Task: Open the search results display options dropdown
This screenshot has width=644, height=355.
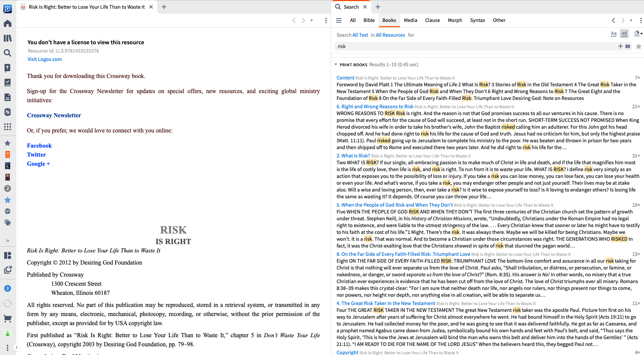Action: pos(638,34)
